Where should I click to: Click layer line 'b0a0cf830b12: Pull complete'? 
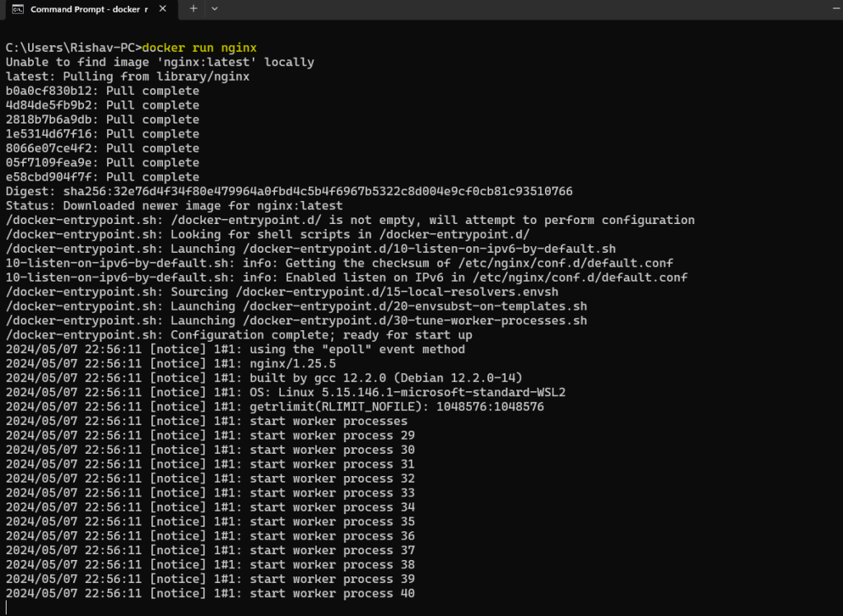(102, 91)
